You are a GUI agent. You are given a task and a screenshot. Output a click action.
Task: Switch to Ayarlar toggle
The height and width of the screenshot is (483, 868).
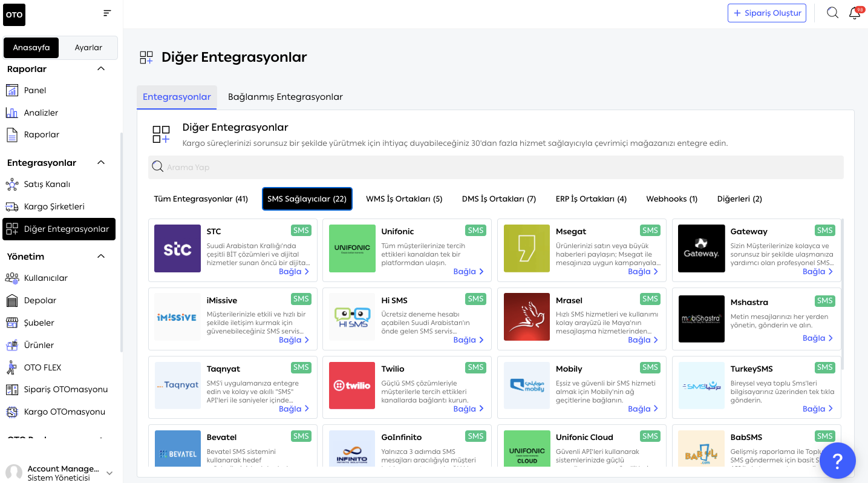88,47
